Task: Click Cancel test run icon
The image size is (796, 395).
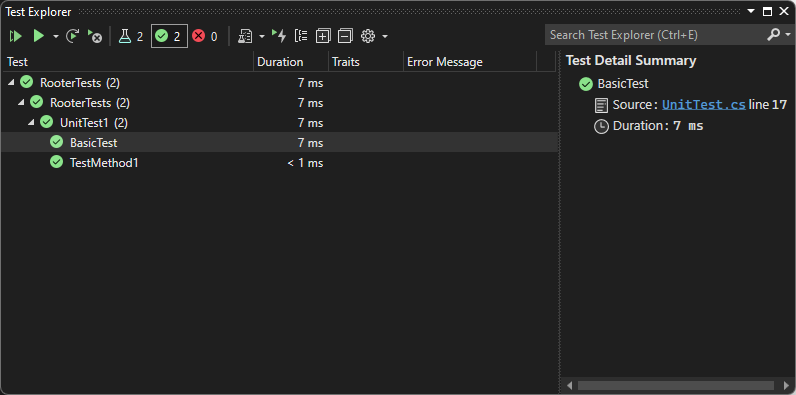Action: pyautogui.click(x=94, y=36)
